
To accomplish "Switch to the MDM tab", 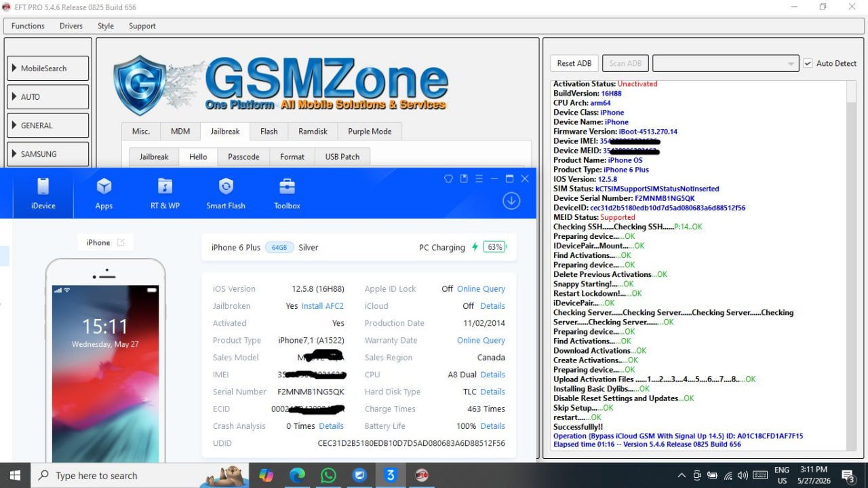I will (180, 132).
